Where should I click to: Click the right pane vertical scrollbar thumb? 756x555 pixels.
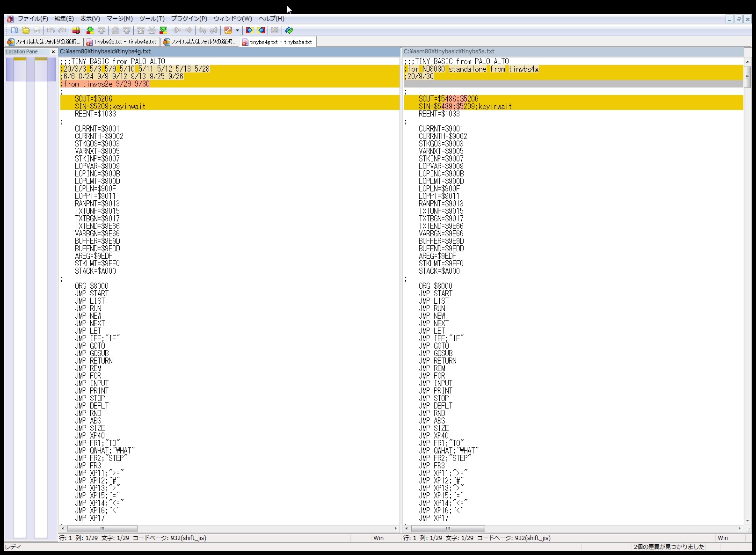tap(747, 77)
